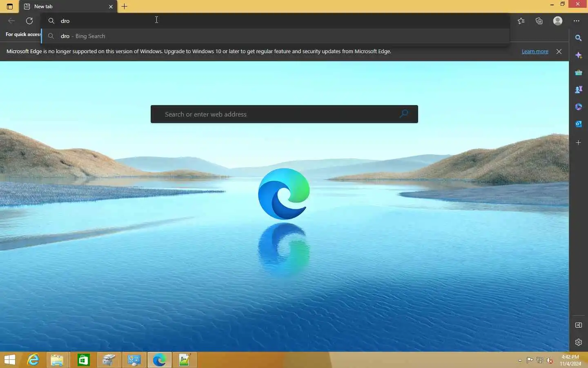Screen dimensions: 588x368
Task: Click the For quick access favorites bar text
Action: tap(23, 34)
